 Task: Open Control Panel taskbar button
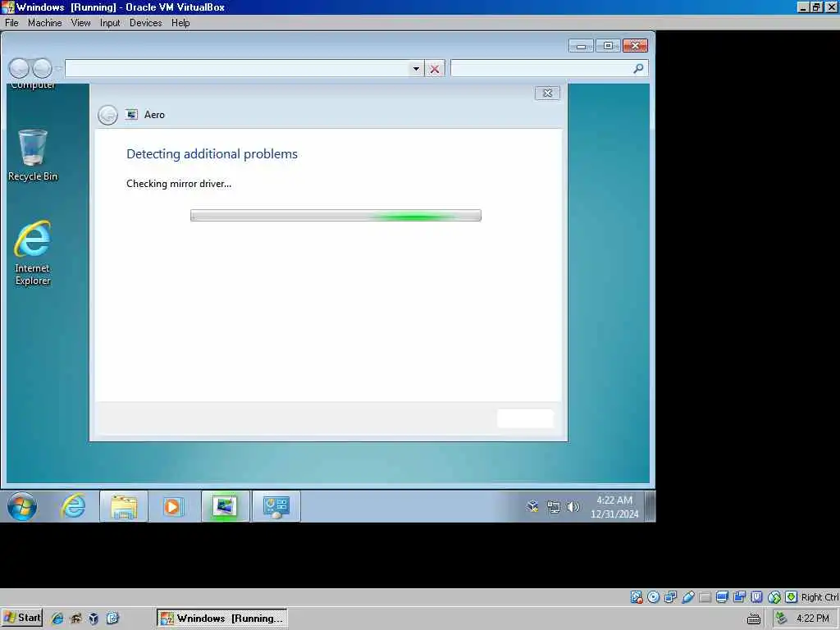click(x=276, y=506)
